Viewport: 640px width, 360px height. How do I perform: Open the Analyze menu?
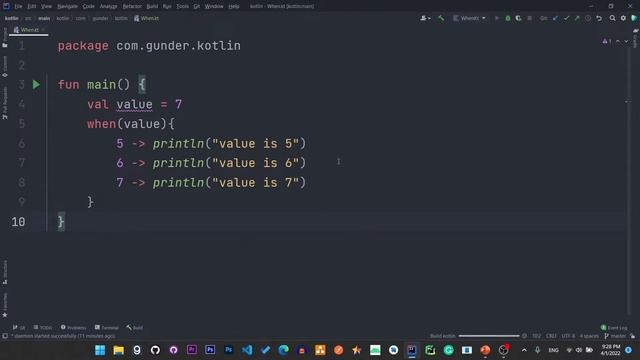click(x=109, y=7)
